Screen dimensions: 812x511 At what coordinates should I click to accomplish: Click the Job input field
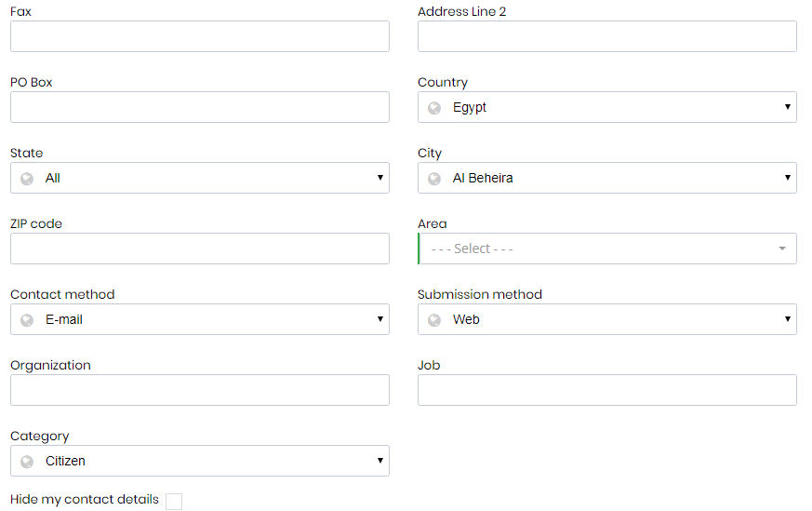pyautogui.click(x=607, y=390)
